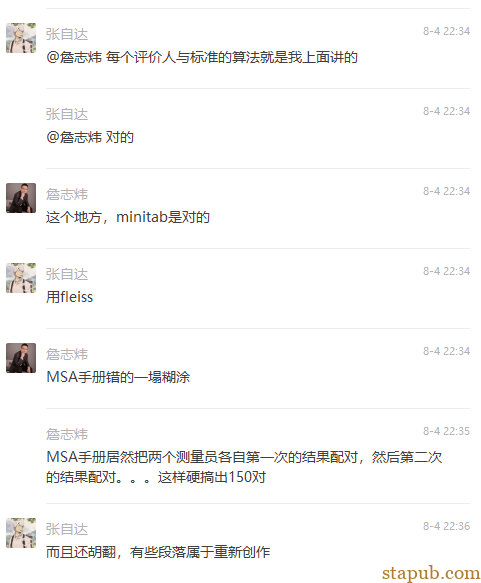The width and height of the screenshot is (481, 583).
Task: Click 张自达's avatar next to the 用fleiss message
Action: [x=21, y=278]
